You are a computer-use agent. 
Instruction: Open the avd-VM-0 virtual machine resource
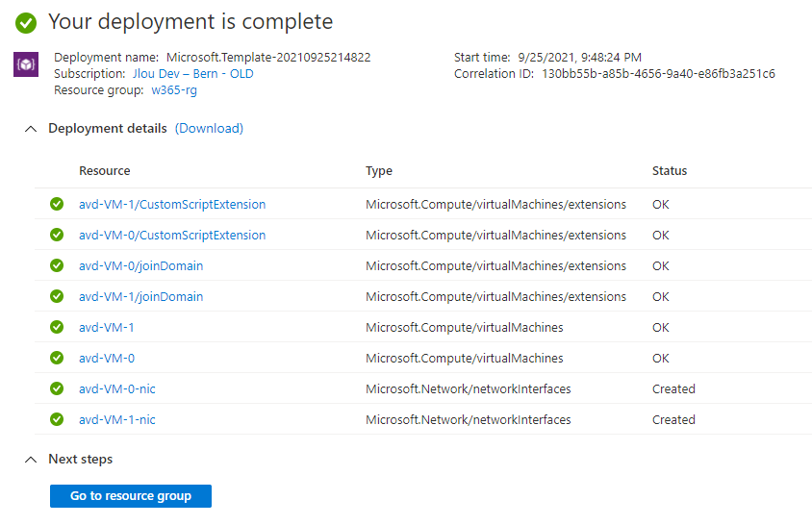(107, 358)
